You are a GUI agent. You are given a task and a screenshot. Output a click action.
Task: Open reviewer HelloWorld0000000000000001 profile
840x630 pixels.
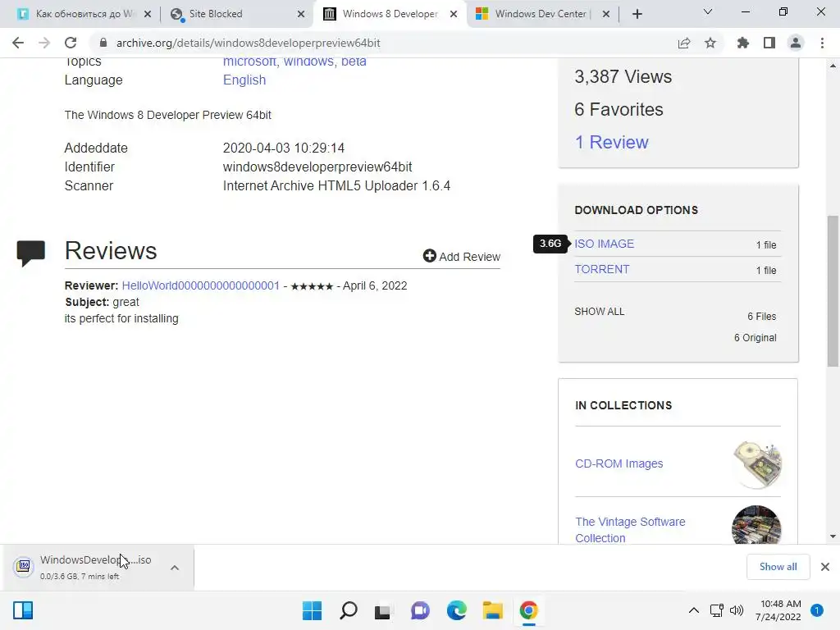point(200,285)
